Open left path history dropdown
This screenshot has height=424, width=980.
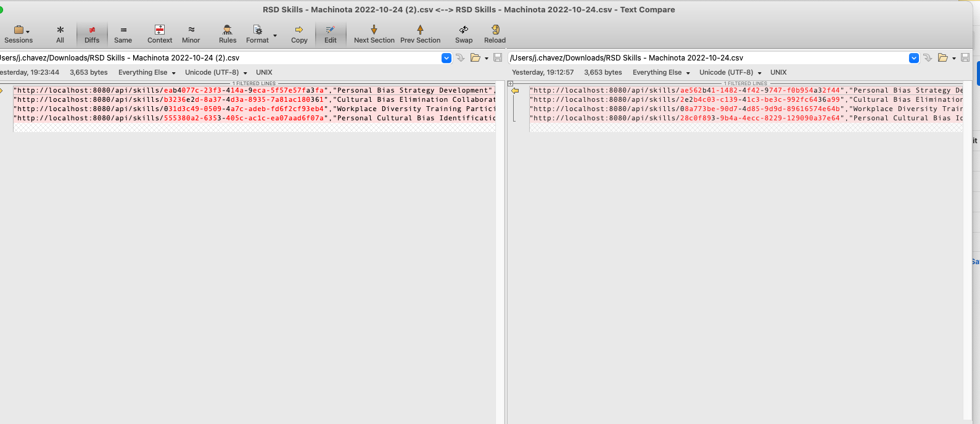tap(447, 58)
